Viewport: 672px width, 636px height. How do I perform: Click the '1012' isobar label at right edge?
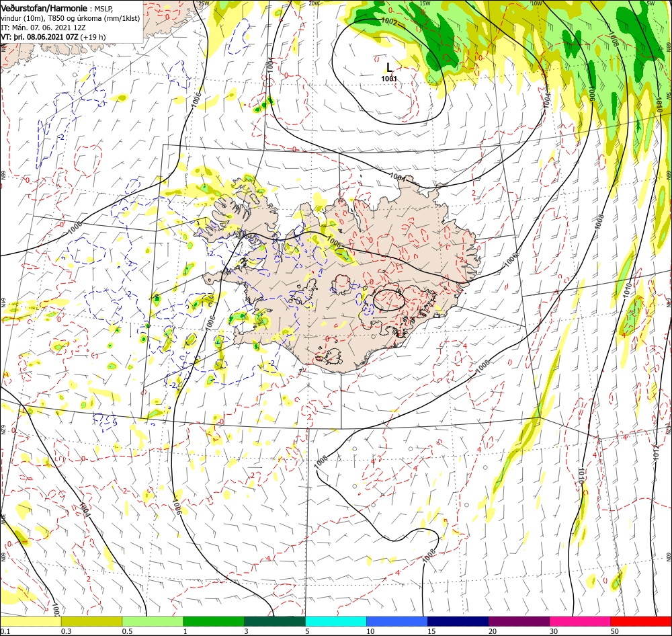pos(656,454)
